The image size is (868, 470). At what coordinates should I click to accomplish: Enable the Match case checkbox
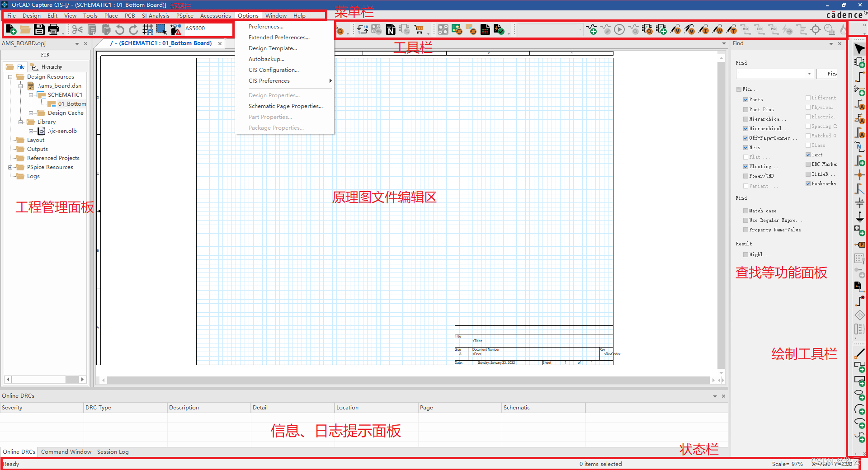[745, 211]
